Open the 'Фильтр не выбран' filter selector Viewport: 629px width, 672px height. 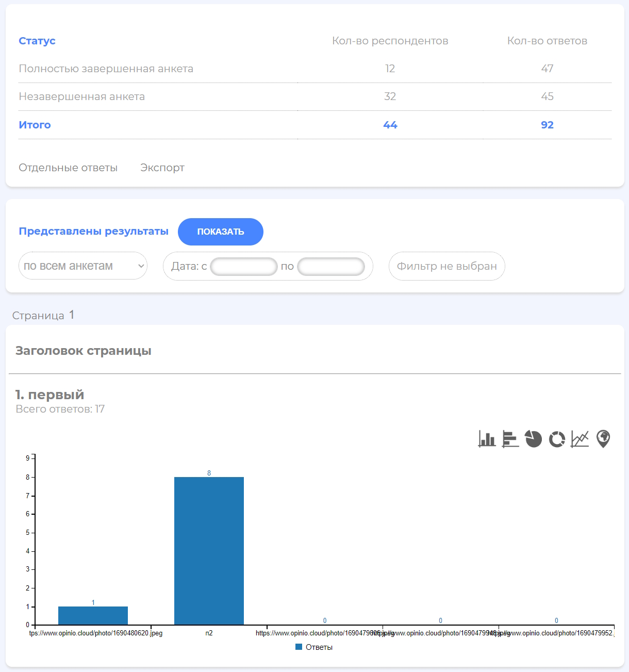click(447, 266)
